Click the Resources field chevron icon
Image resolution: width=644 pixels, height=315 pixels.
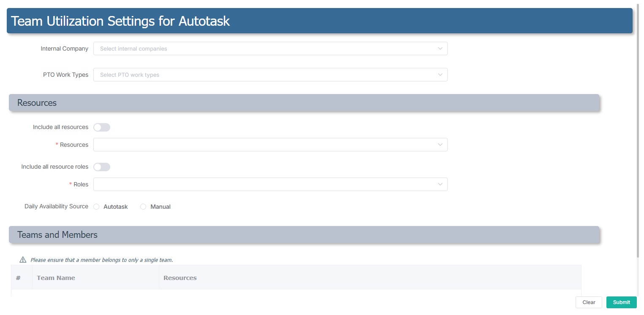point(440,145)
